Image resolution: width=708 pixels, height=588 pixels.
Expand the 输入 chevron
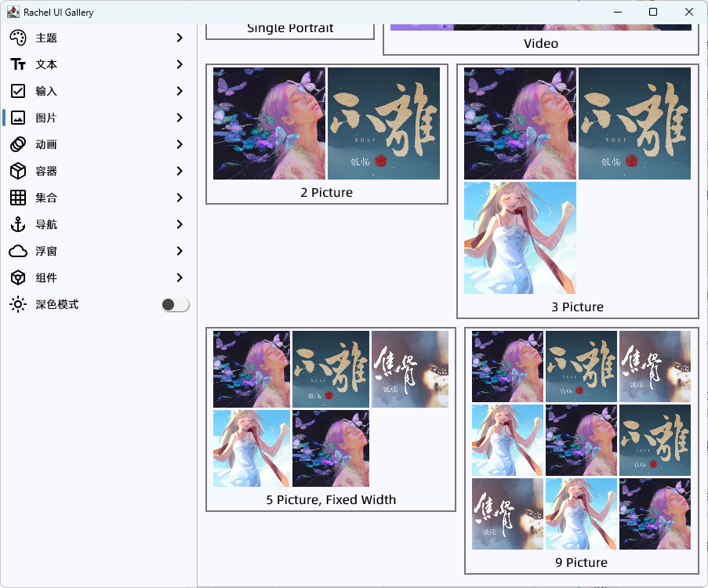pos(180,91)
